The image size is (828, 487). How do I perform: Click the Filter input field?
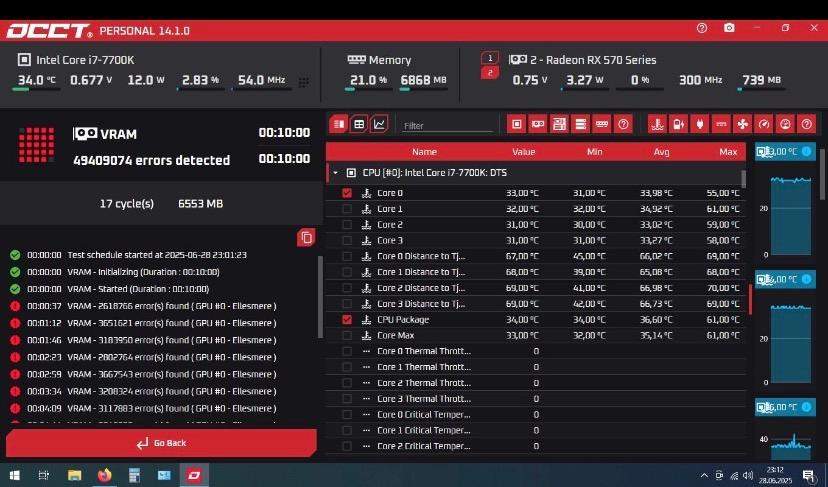point(447,125)
